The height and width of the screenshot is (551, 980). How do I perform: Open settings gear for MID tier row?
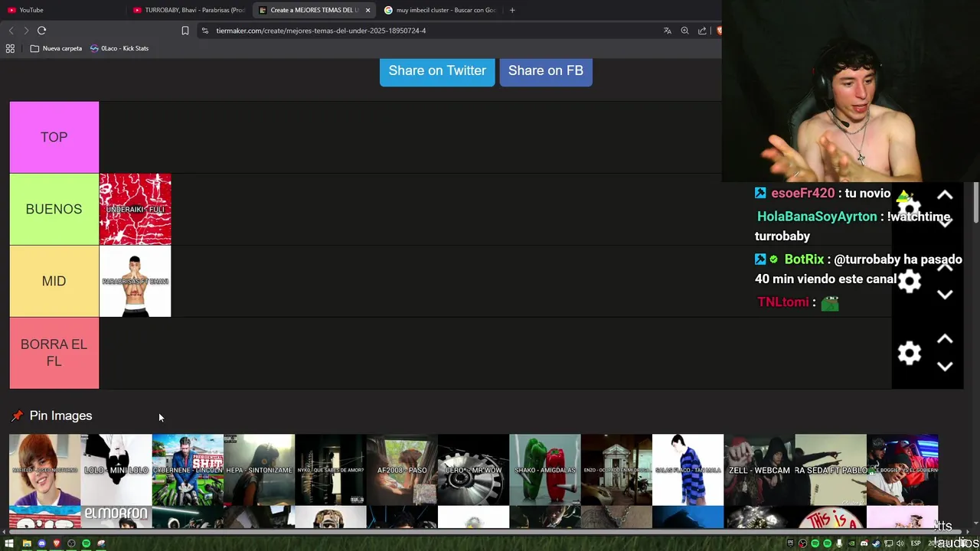(909, 281)
